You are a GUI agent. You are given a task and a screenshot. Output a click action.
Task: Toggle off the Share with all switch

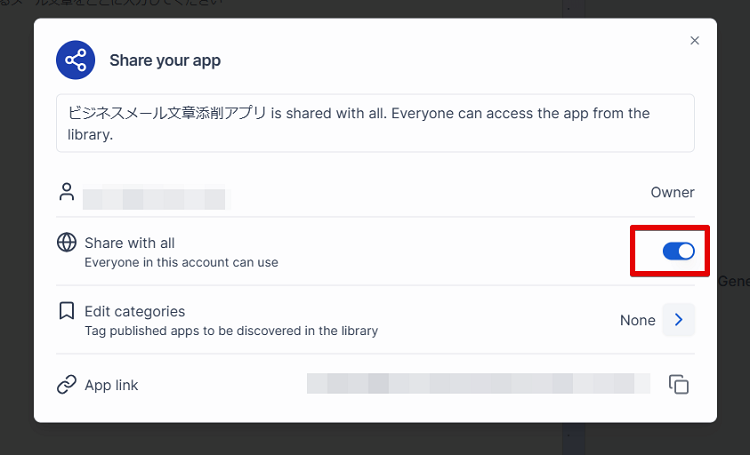(678, 251)
